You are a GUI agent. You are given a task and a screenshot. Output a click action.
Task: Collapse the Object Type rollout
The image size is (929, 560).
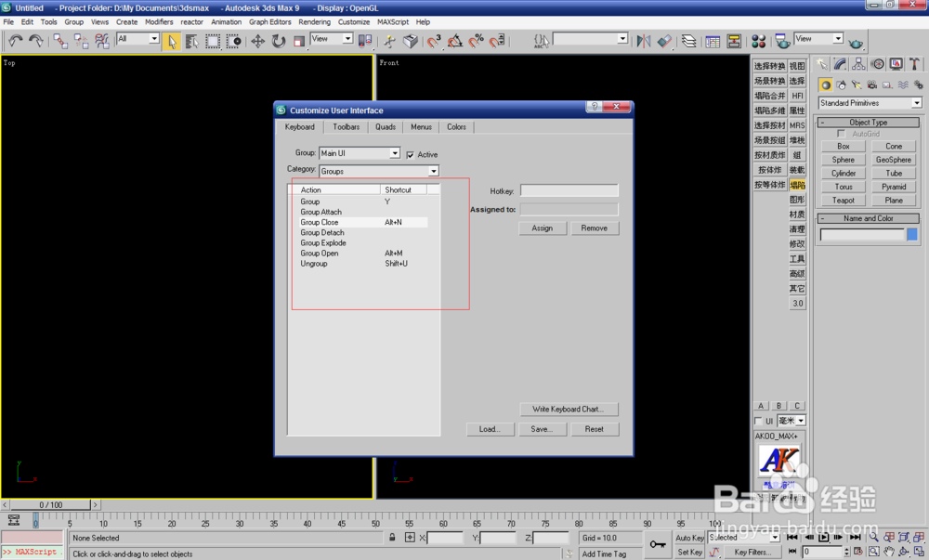868,123
